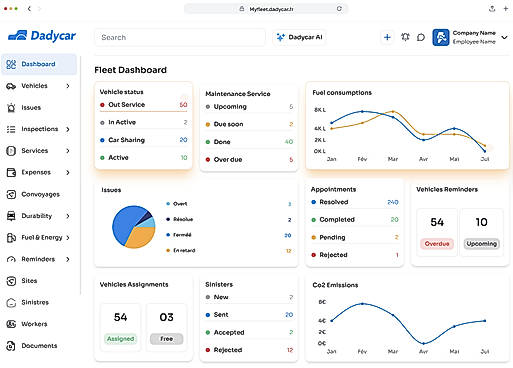
Task: Open notifications bell icon
Action: (405, 37)
